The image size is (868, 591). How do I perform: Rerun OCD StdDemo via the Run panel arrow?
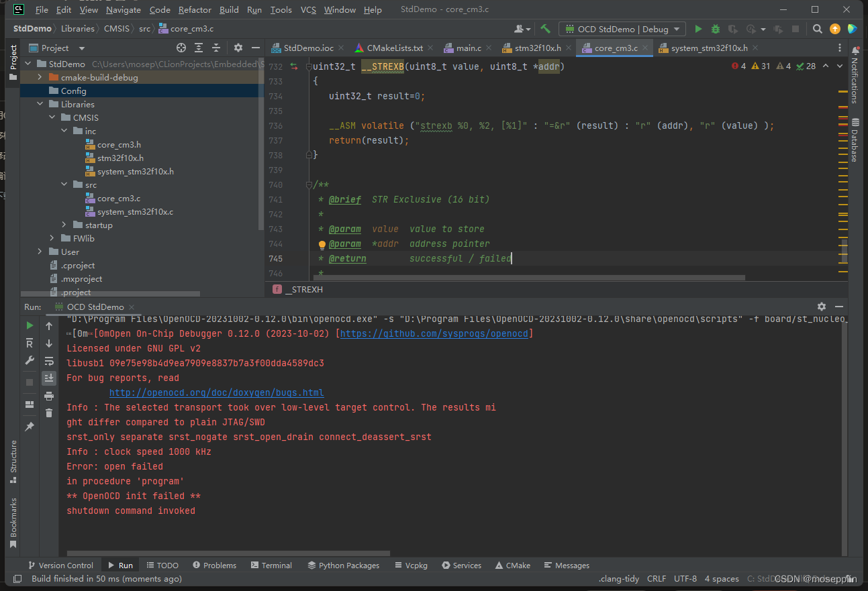29,325
